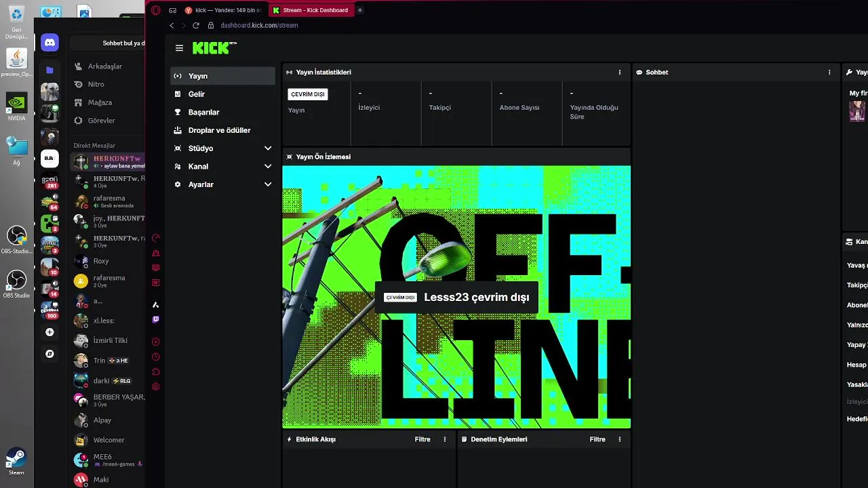Open Mağaza in Discord
The image size is (868, 488).
[x=108, y=102]
